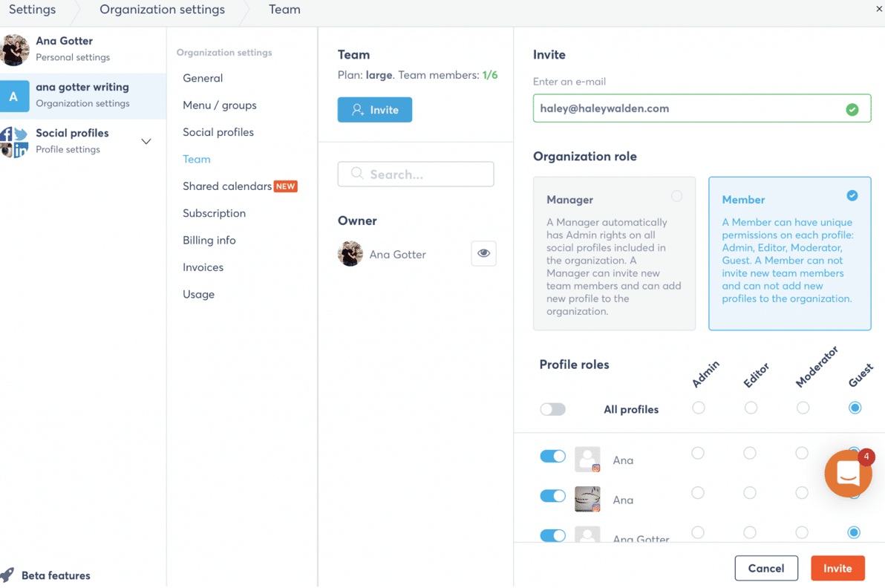Set first Ana profile to Admin
Viewport: 885px width, 588px height.
pos(698,453)
